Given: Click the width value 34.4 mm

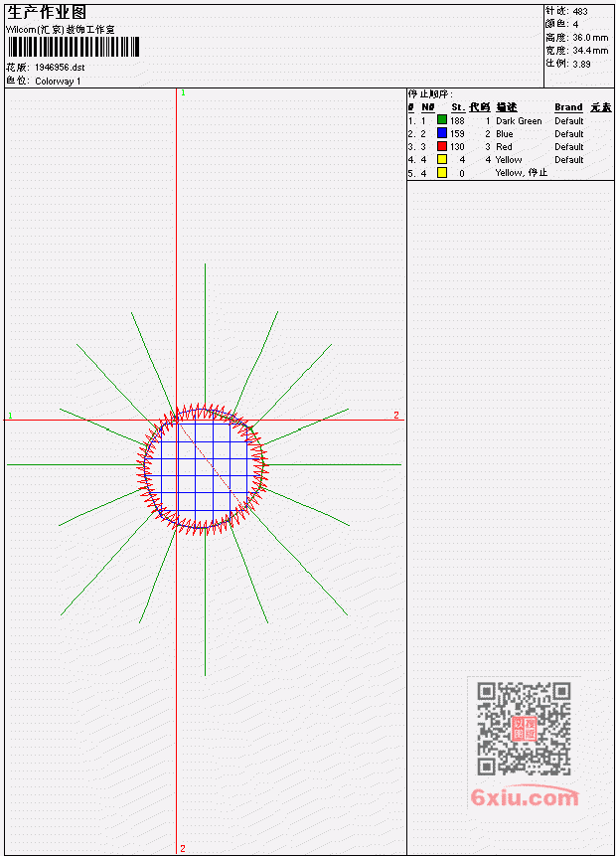Looking at the screenshot, I should 590,51.
